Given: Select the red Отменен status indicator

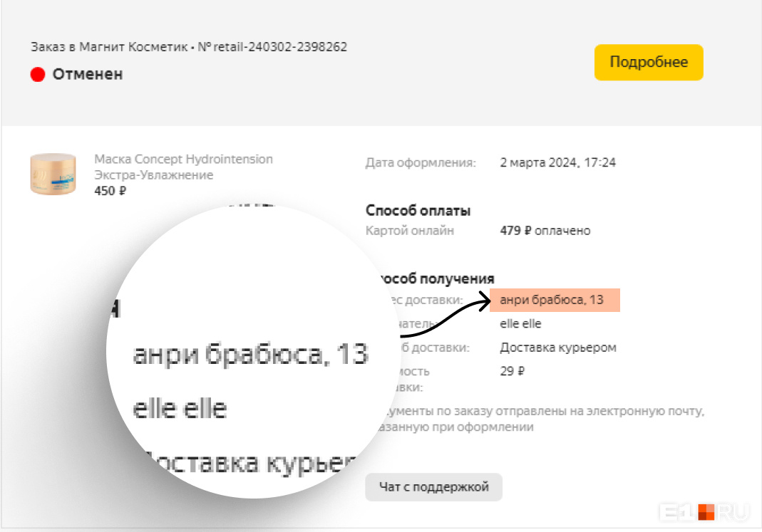Looking at the screenshot, I should click(37, 74).
